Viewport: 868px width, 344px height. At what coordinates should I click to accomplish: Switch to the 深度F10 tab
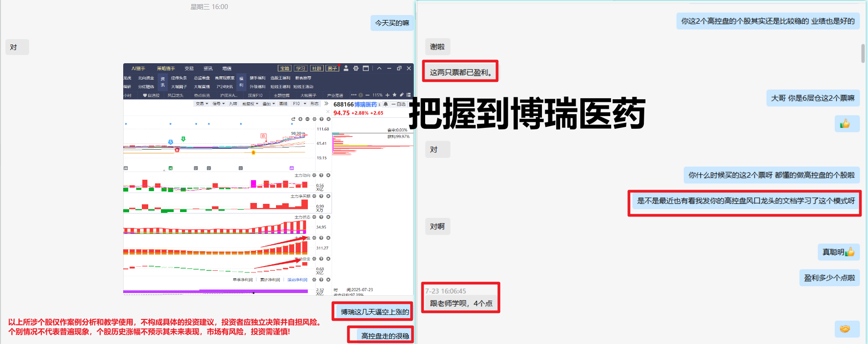pos(255,95)
